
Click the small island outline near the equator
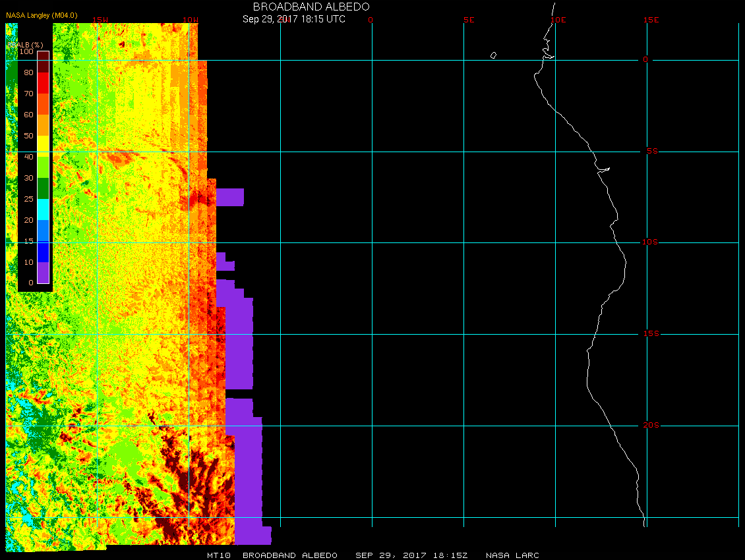pyautogui.click(x=493, y=55)
